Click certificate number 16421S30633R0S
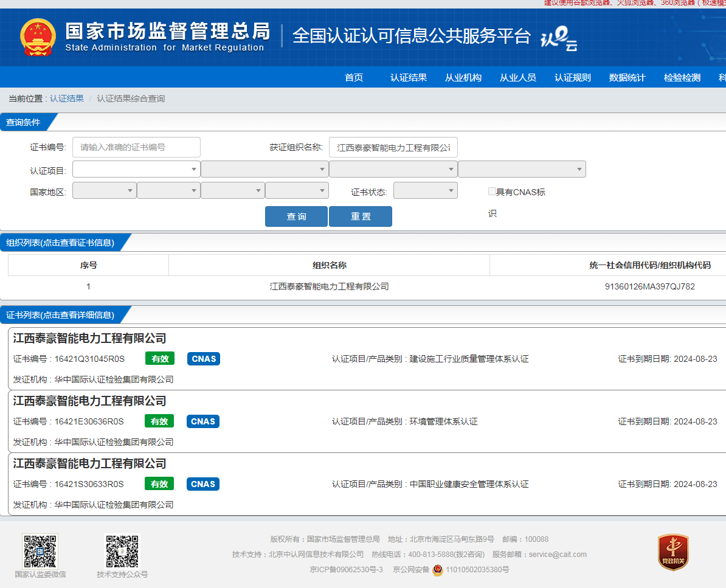Screen dimensions: 726x588 pyautogui.click(x=89, y=484)
